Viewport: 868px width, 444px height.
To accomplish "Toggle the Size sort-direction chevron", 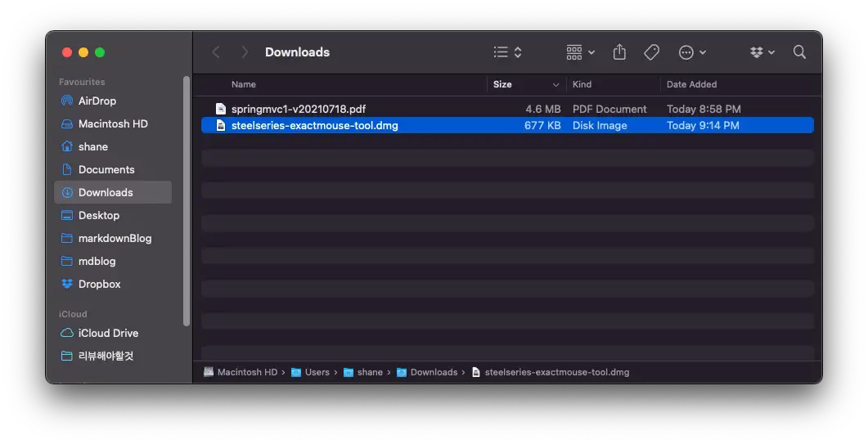I will click(x=555, y=85).
